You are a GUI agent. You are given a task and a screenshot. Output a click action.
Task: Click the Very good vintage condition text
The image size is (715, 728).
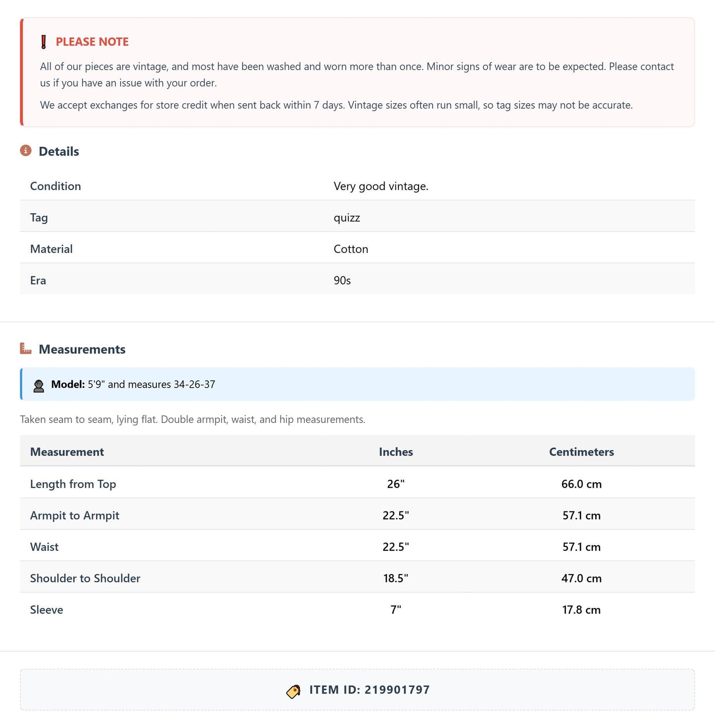click(x=381, y=186)
